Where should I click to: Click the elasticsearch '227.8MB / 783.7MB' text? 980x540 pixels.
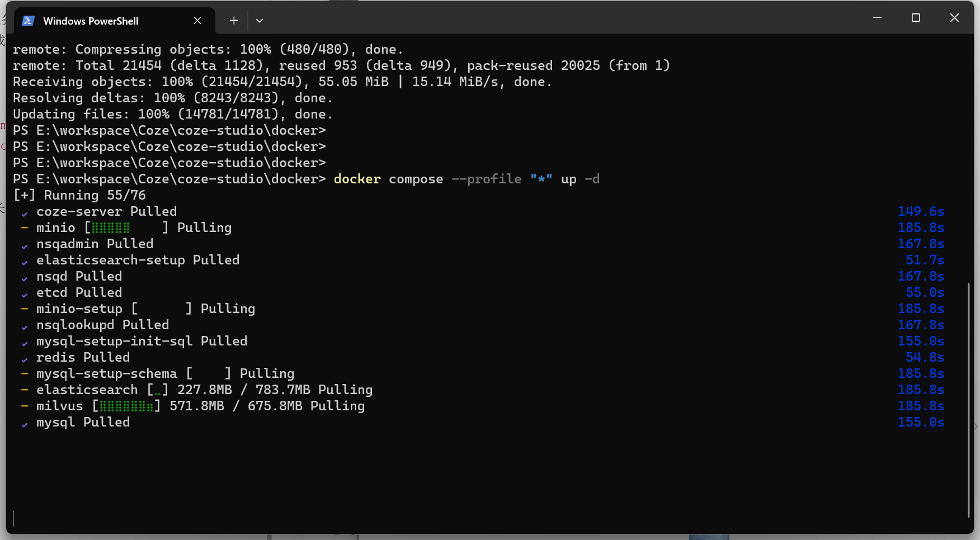tap(243, 390)
